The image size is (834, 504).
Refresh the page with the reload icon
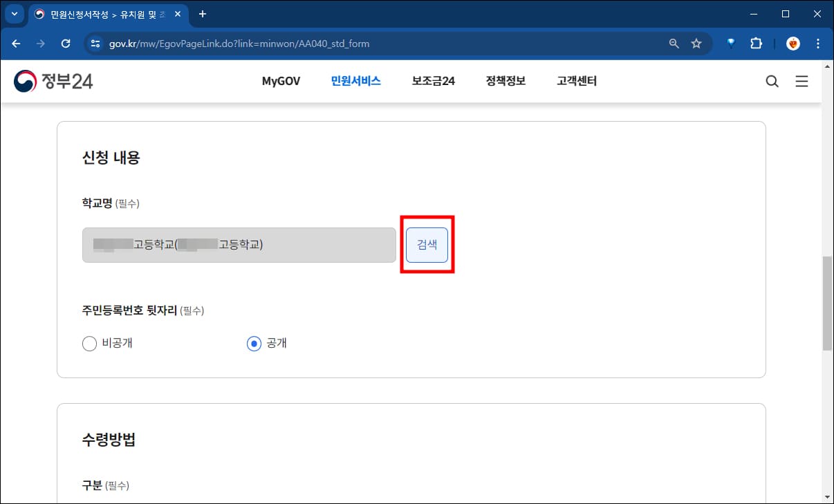click(x=66, y=43)
